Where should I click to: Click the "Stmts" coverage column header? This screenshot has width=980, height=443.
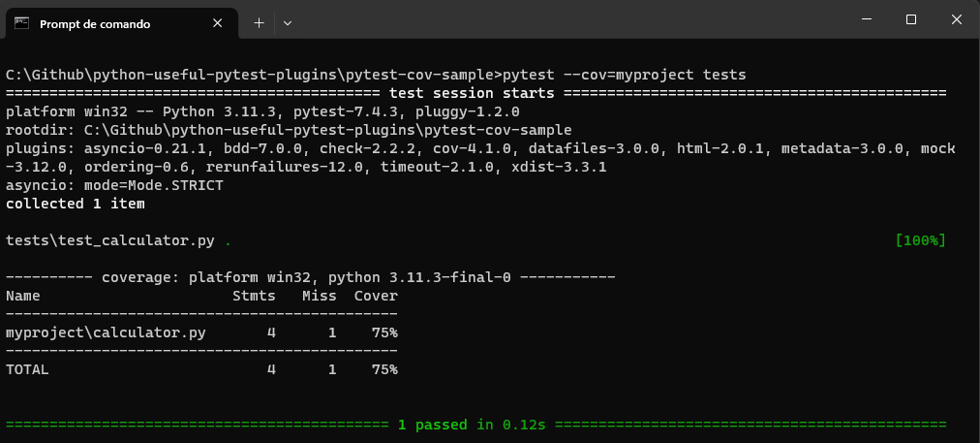pyautogui.click(x=254, y=296)
